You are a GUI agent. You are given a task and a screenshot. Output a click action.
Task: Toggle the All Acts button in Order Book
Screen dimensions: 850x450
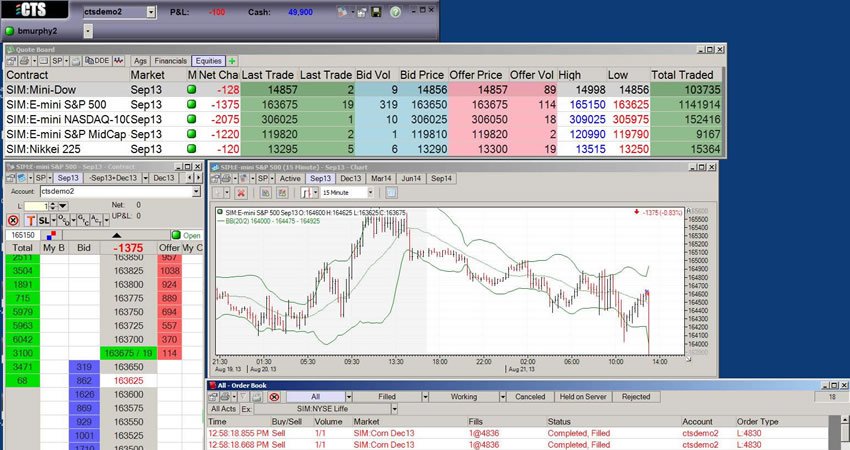coord(224,409)
